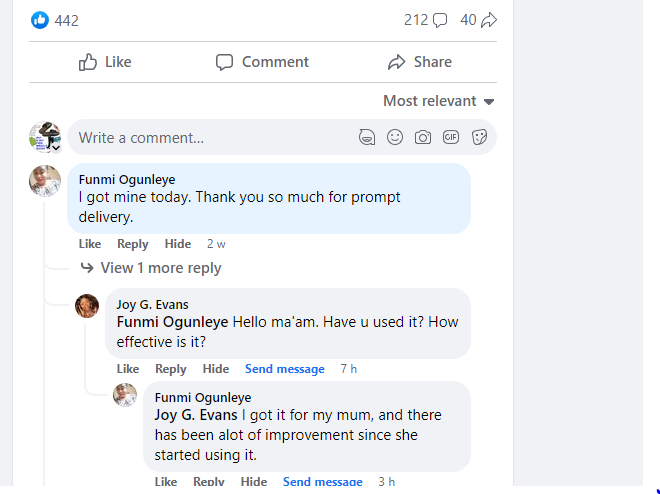Expand View 1 more reply
This screenshot has height=494, width=660.
[160, 268]
